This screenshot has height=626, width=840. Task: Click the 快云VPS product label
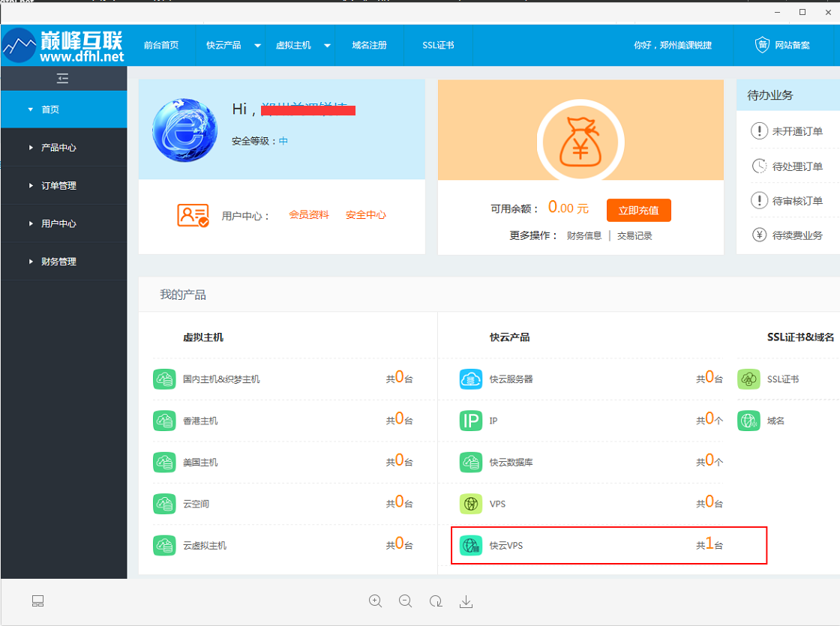tap(506, 546)
